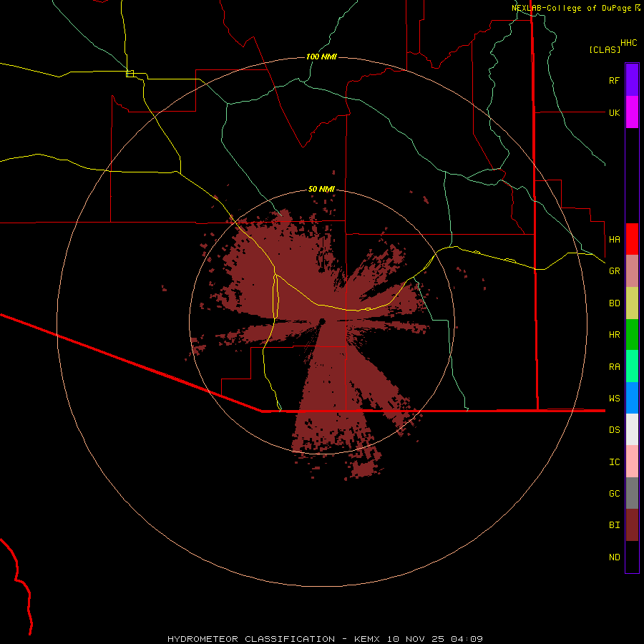Click the BI legend label

tap(614, 525)
